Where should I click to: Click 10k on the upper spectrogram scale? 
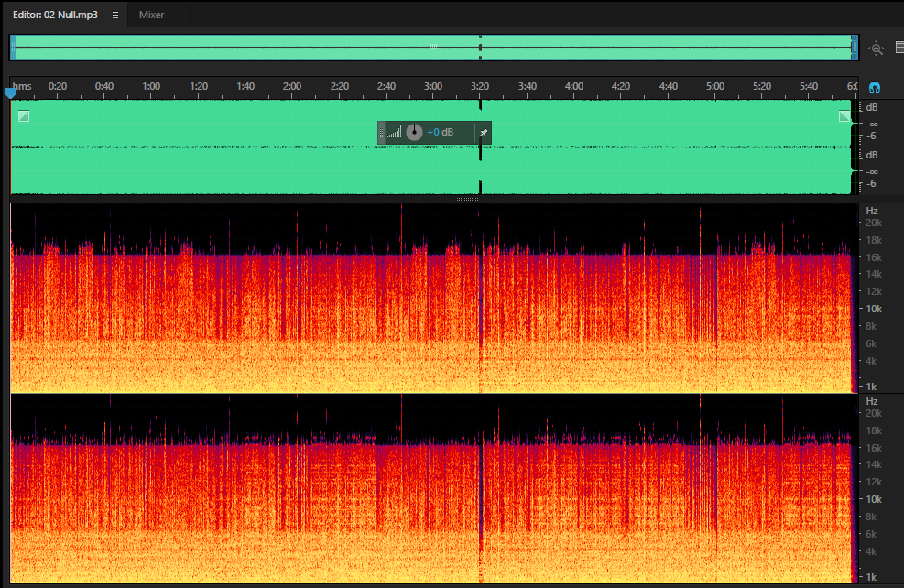point(874,309)
